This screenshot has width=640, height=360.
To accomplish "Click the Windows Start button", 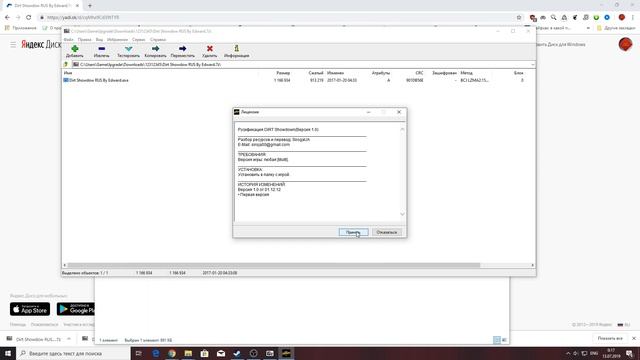I will [x=8, y=353].
